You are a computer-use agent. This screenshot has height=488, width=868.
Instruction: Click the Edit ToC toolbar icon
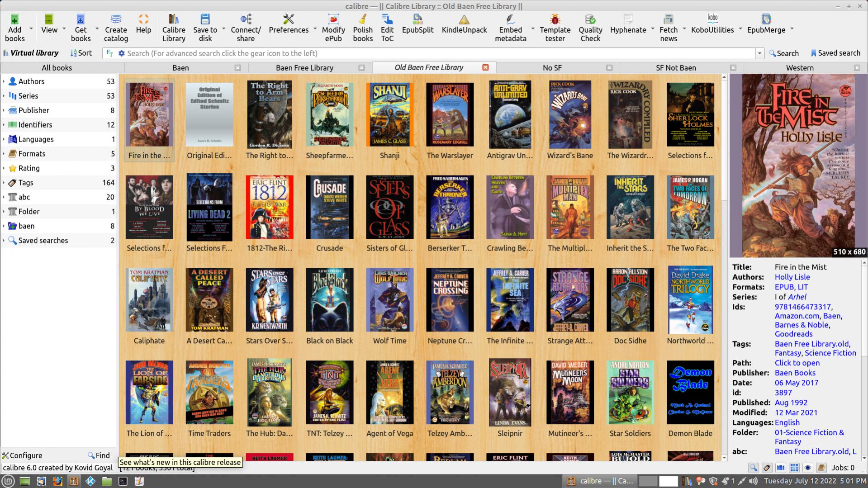click(x=387, y=27)
